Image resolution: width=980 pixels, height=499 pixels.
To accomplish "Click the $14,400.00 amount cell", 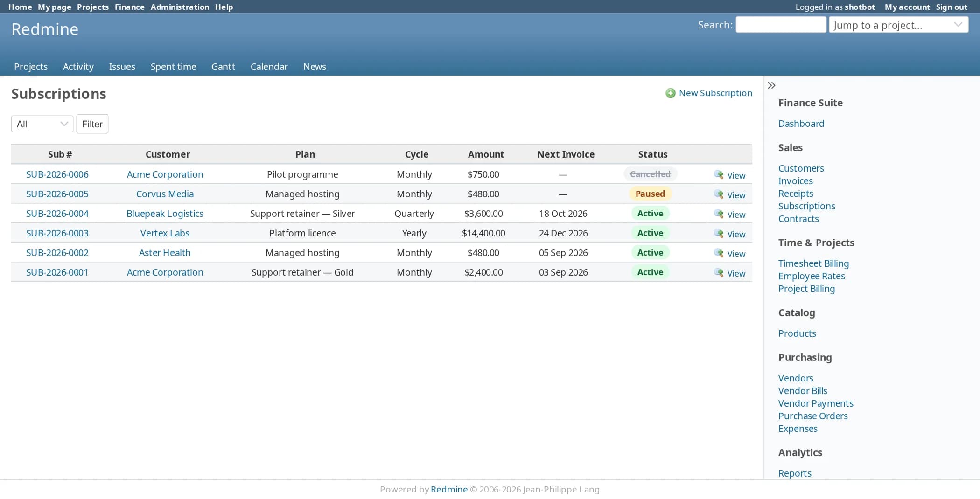I will coord(483,233).
